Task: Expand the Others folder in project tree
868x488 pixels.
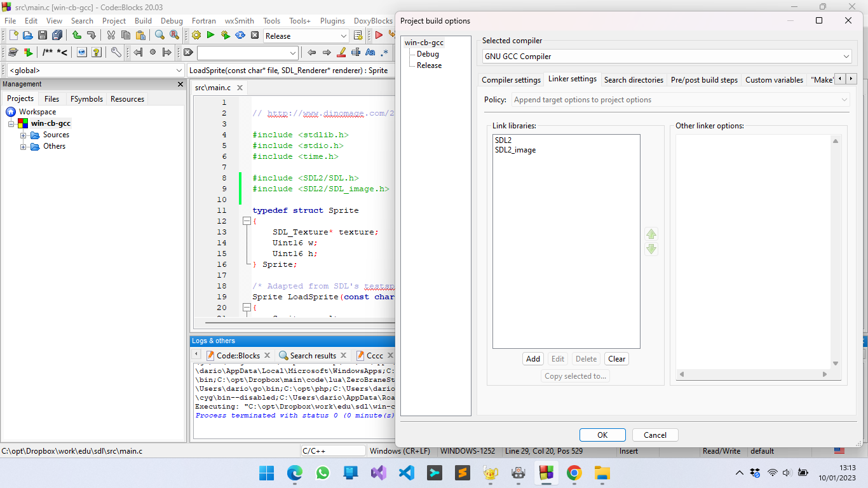Action: click(24, 147)
